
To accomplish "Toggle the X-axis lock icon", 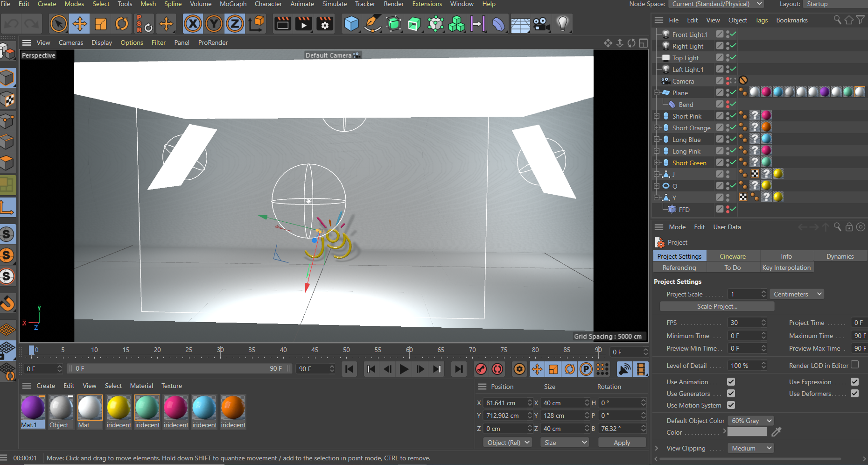I will [193, 23].
